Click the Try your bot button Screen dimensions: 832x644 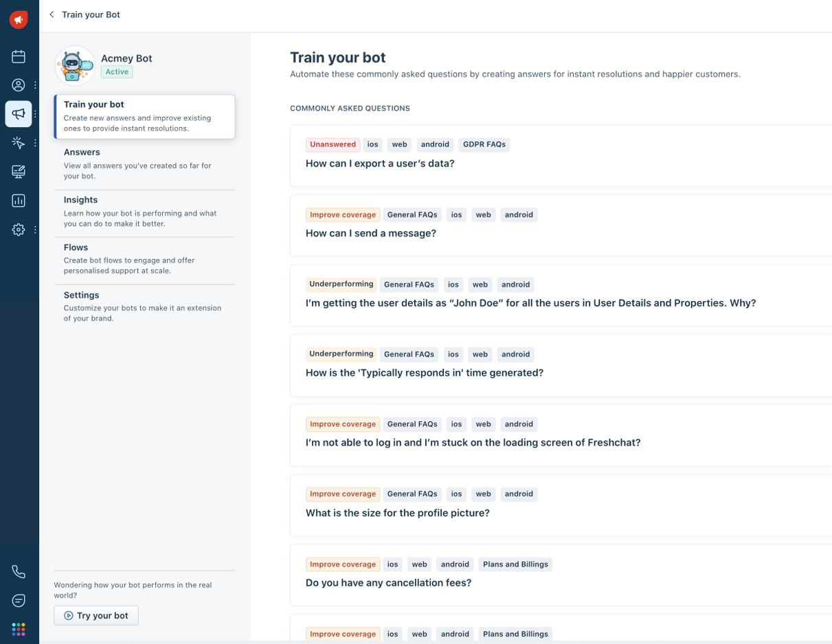point(96,616)
